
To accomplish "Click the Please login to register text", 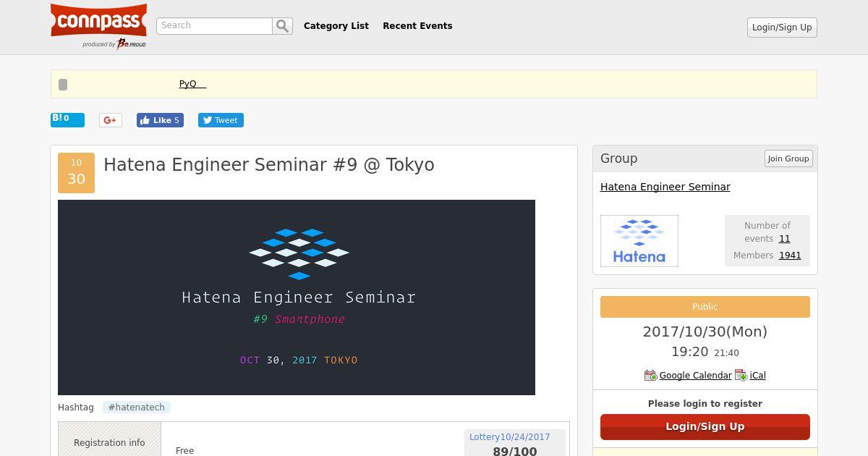I will click(x=705, y=404).
